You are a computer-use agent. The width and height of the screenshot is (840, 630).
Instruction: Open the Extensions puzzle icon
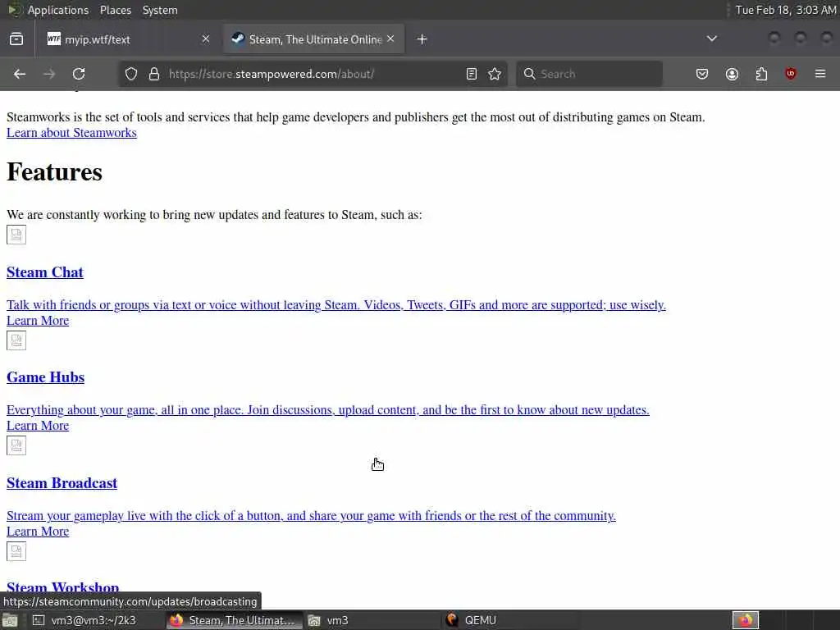click(761, 74)
